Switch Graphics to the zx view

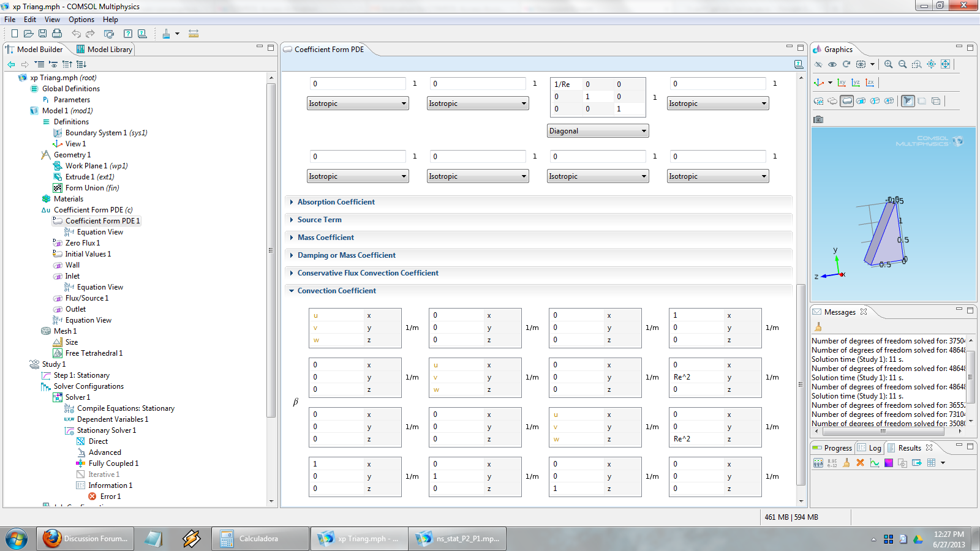click(x=870, y=83)
